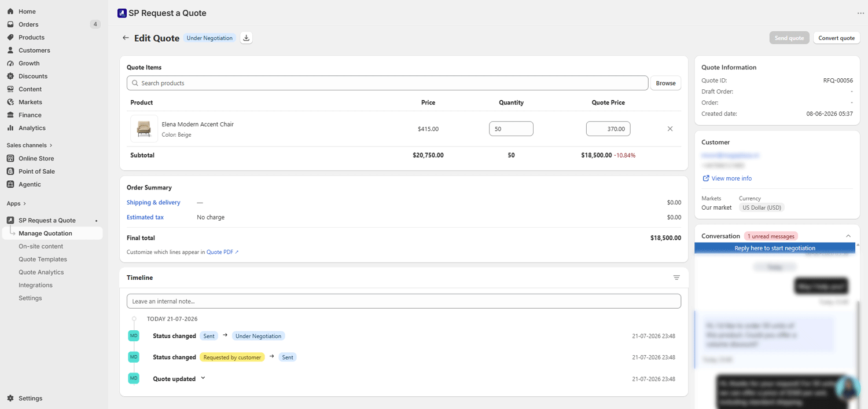Click the Final total $18,500.00 value

coord(665,238)
